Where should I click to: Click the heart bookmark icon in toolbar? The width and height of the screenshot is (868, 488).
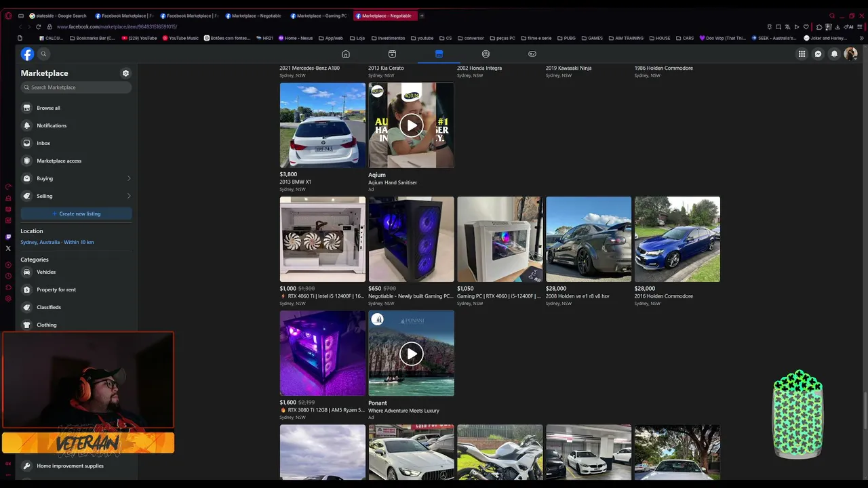(808, 26)
